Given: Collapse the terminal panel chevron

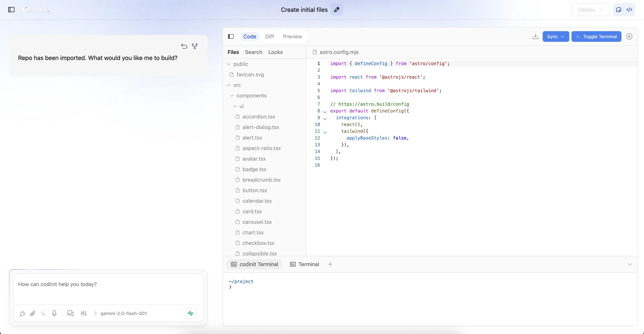Looking at the screenshot, I should (x=630, y=264).
